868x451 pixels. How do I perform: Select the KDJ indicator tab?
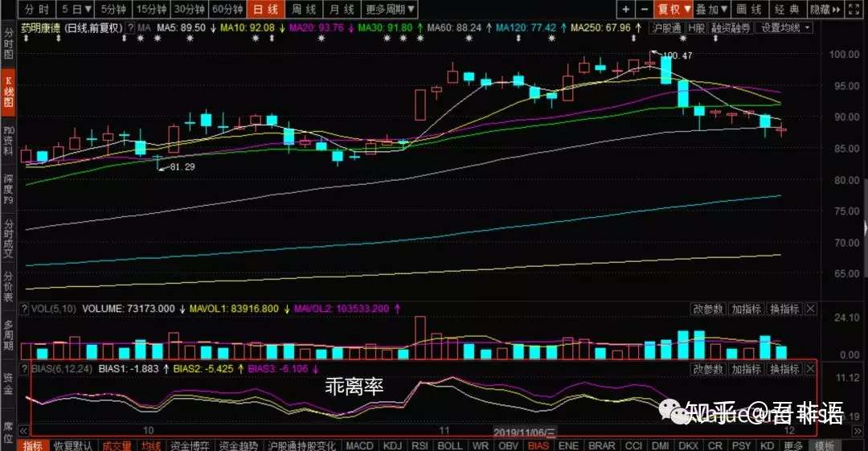click(x=392, y=445)
